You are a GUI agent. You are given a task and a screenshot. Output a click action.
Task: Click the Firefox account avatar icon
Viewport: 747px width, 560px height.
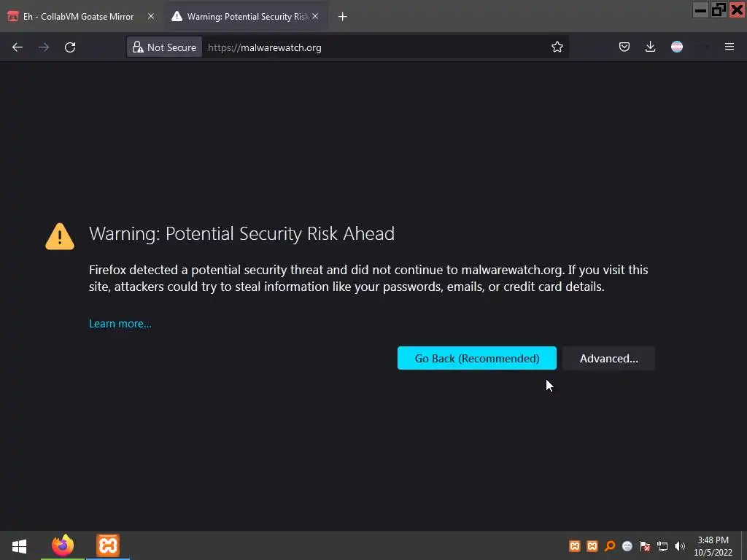pyautogui.click(x=677, y=47)
